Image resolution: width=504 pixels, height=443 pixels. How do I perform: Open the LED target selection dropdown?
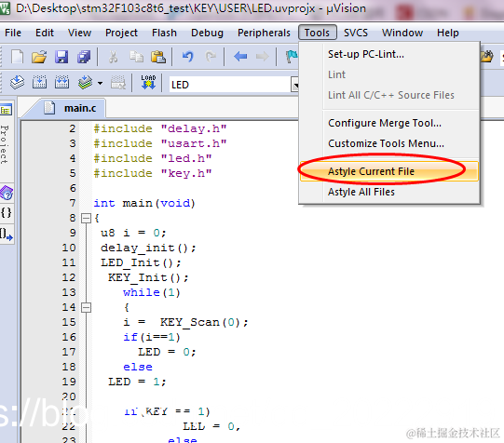pyautogui.click(x=295, y=85)
